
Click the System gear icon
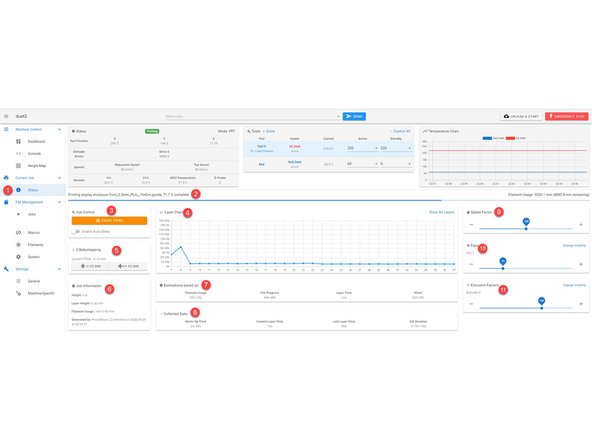pos(18,257)
